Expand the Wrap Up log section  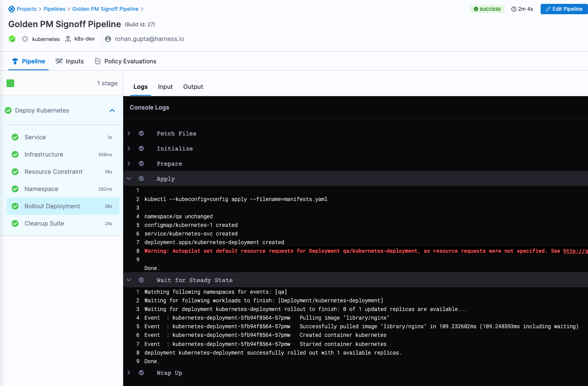pyautogui.click(x=128, y=373)
